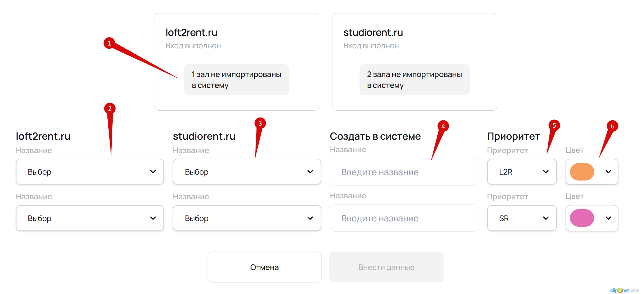Open second studiorent.ru Выбор dropdown

pos(247,218)
